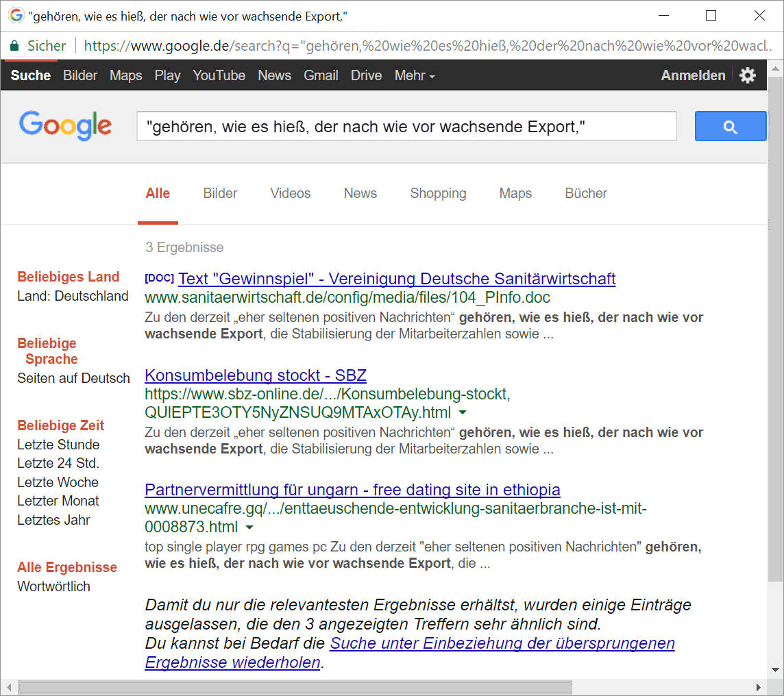This screenshot has width=784, height=696.
Task: Click the browser address bar URL
Action: pyautogui.click(x=428, y=46)
